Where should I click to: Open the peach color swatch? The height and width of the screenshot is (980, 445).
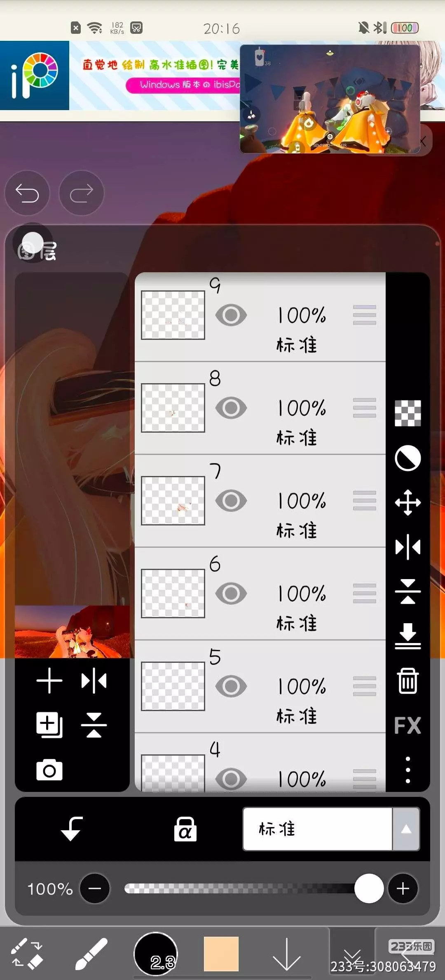point(221,954)
